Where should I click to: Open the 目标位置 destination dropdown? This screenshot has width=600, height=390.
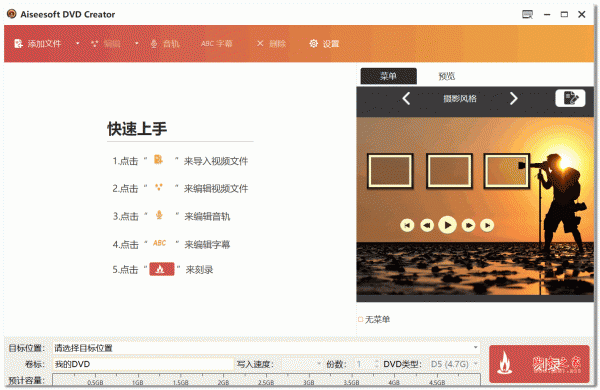click(x=476, y=348)
